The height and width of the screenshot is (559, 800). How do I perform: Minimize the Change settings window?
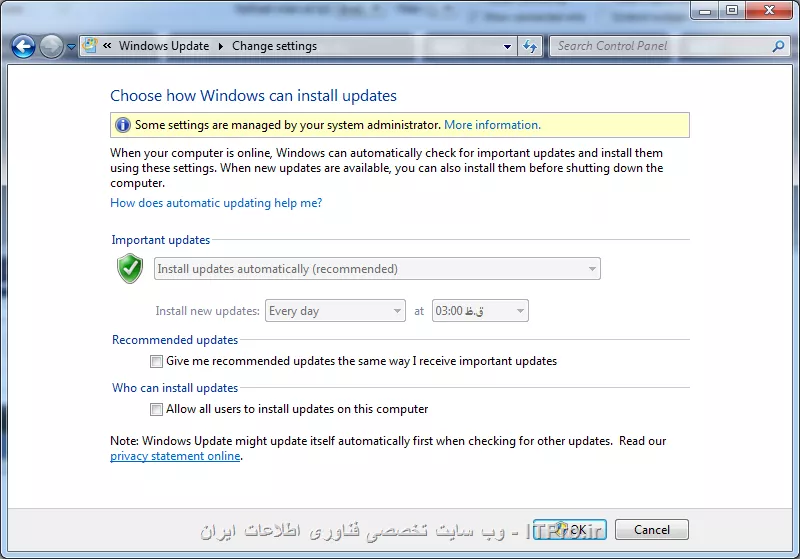(x=705, y=11)
